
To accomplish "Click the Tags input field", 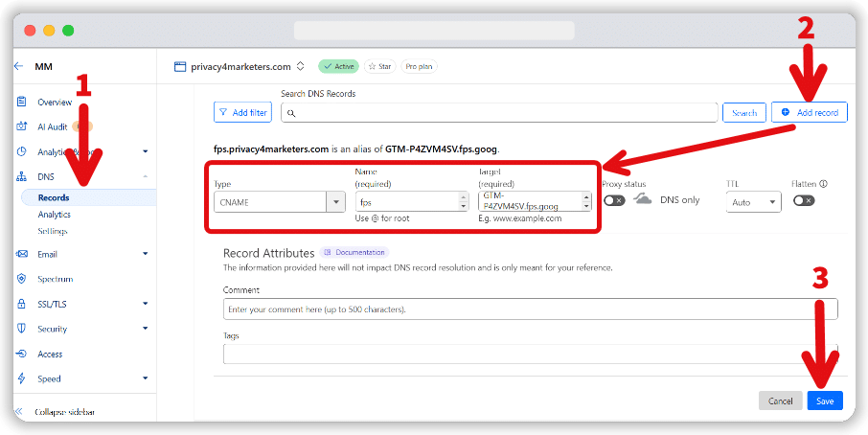I will [531, 355].
